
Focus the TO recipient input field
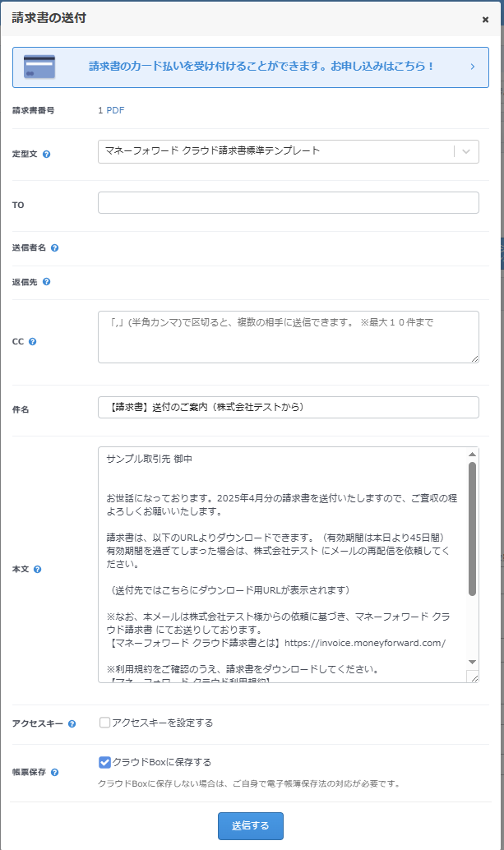[x=289, y=203]
